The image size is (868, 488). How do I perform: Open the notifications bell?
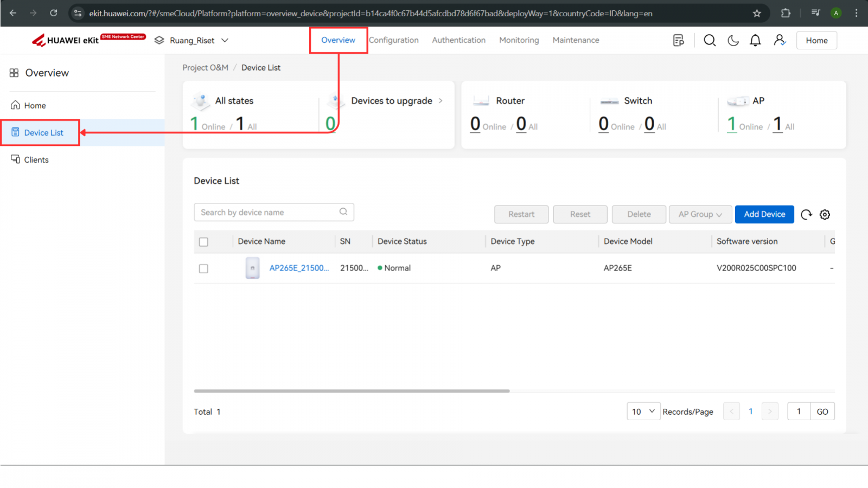tap(755, 41)
